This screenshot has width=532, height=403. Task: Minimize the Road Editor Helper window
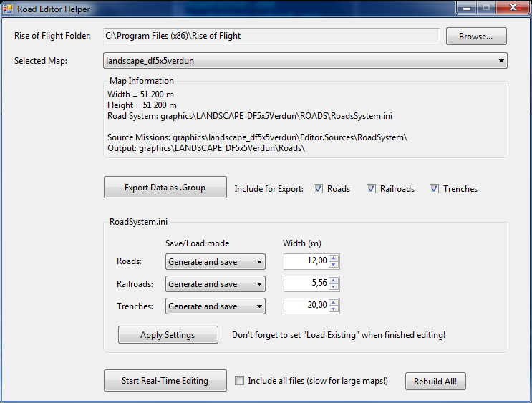coord(467,7)
